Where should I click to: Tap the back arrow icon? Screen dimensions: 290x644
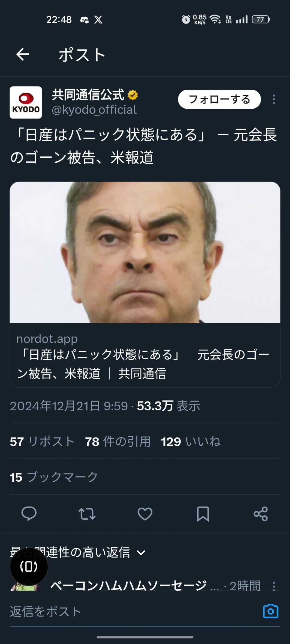23,54
